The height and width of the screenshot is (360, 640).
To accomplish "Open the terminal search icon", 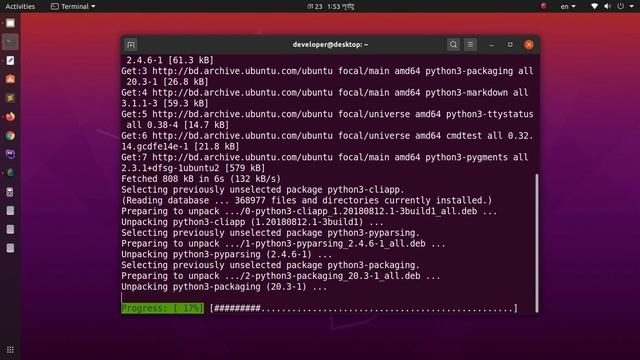I will [x=453, y=44].
